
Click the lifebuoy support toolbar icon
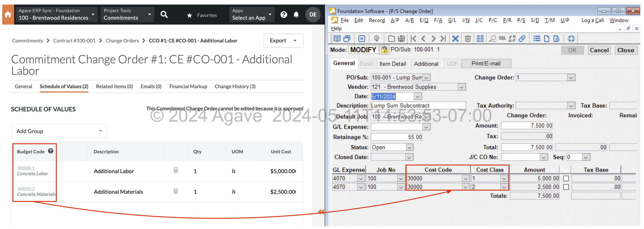(x=571, y=39)
